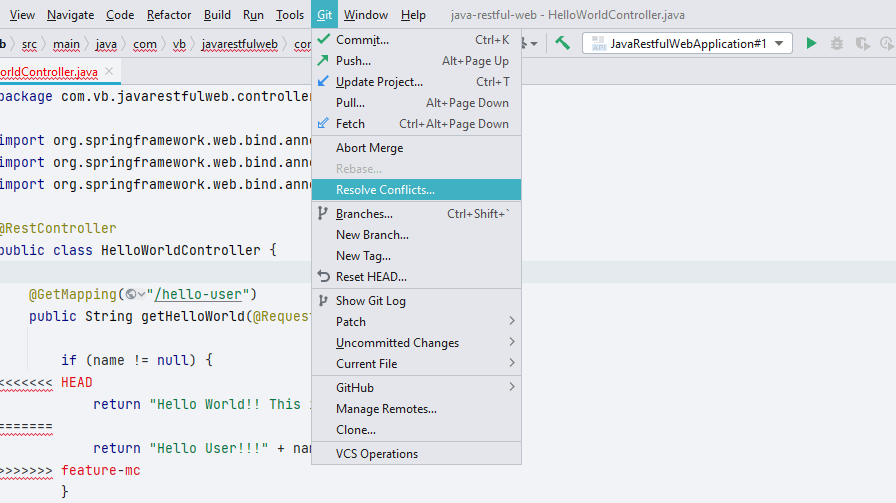Open the Refactor menu in menu bar
Viewport: 896px width, 503px height.
click(x=169, y=15)
